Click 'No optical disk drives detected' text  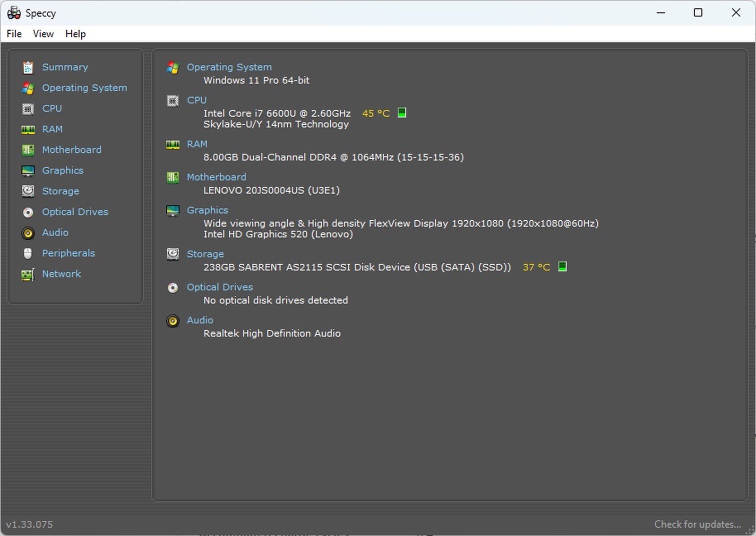[x=275, y=300]
